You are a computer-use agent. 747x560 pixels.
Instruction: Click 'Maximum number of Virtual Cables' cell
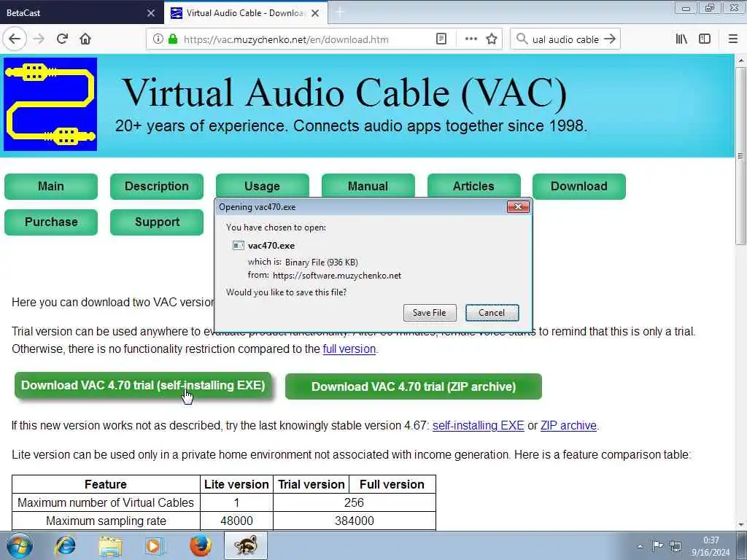click(106, 503)
